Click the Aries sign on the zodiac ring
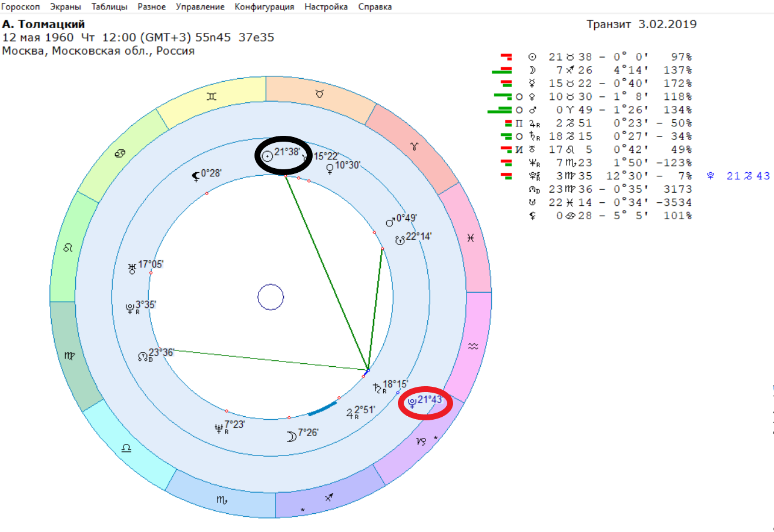 pos(415,146)
